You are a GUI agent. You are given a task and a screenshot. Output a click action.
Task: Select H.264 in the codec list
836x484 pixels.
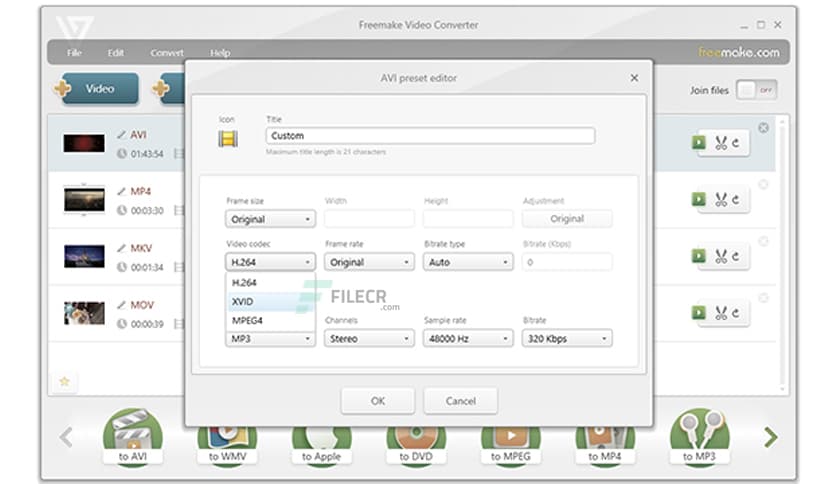270,283
